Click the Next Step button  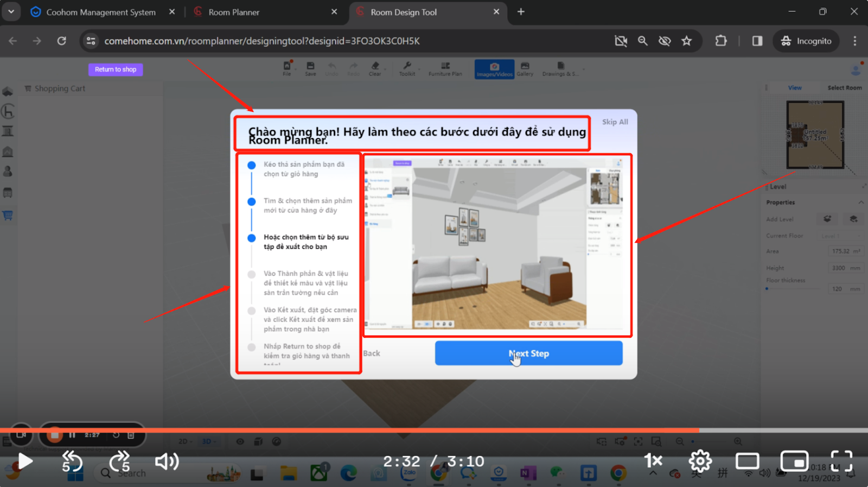tap(528, 353)
